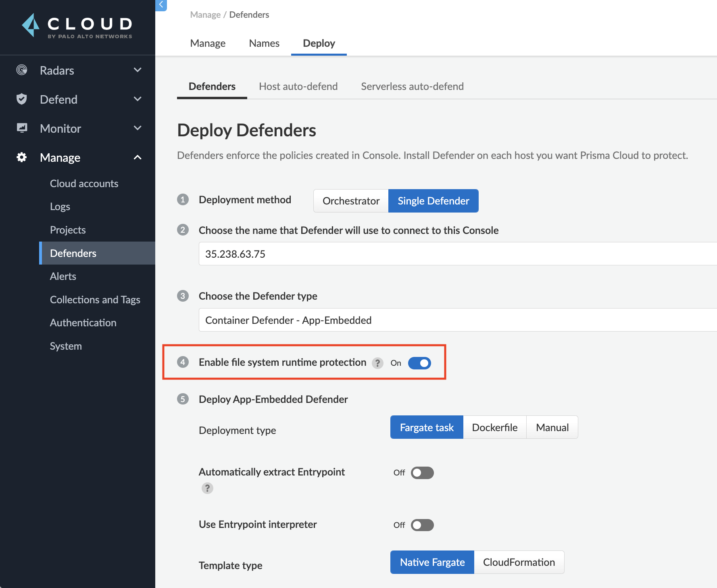717x588 pixels.
Task: Open the Serverless auto-defend tab
Action: [412, 86]
